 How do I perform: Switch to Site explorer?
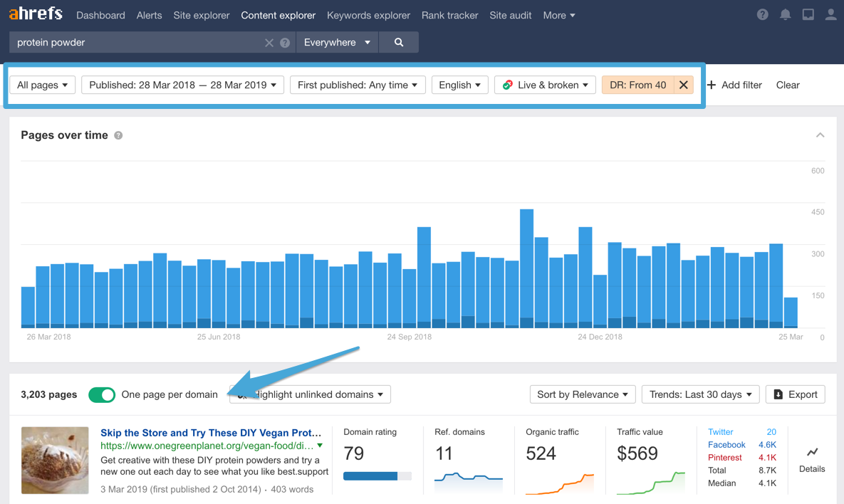[201, 15]
